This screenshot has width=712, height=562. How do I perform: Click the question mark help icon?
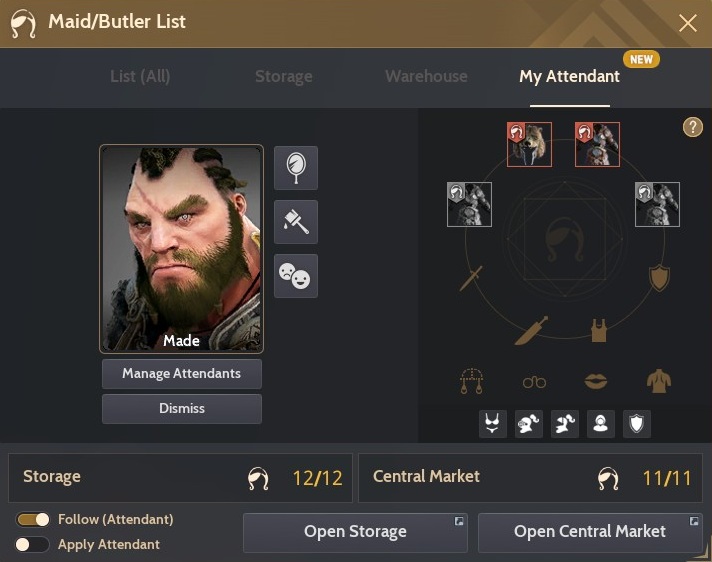tap(692, 127)
